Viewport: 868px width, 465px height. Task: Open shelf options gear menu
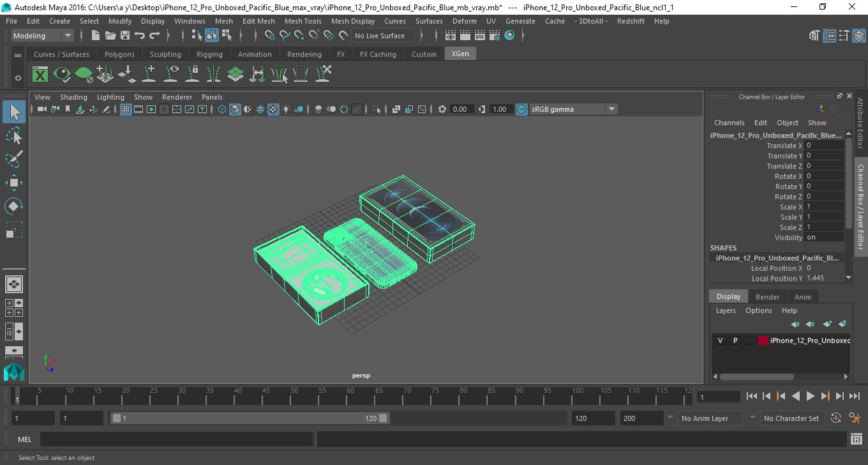tap(18, 77)
